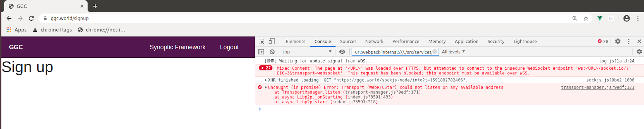Viewport: 644px width, 129px height.
Task: Open the H extension icon
Action: pos(611,18)
